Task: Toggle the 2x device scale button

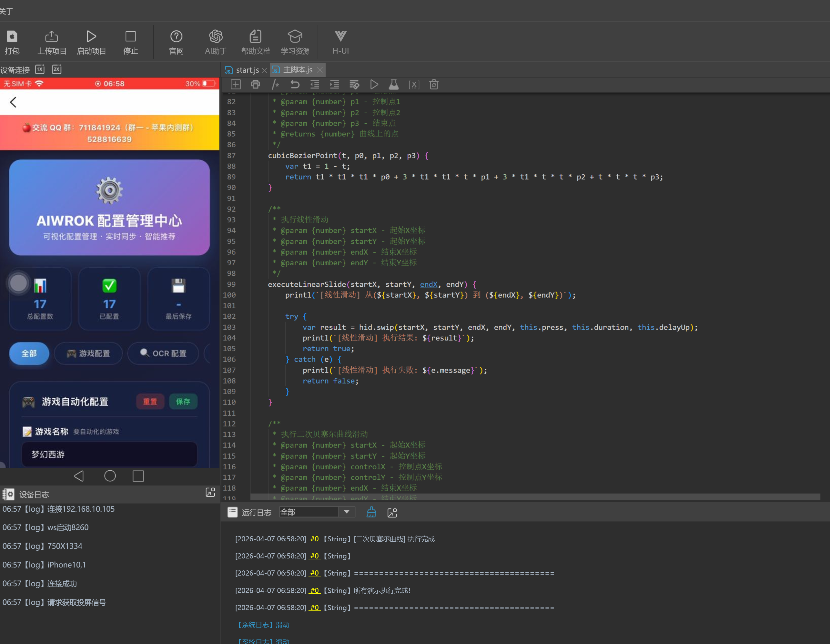Action: tap(56, 69)
